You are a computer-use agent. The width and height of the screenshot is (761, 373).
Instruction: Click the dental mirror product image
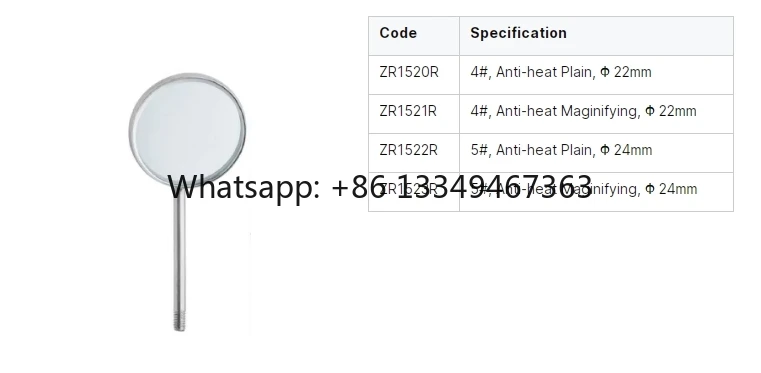point(187,202)
